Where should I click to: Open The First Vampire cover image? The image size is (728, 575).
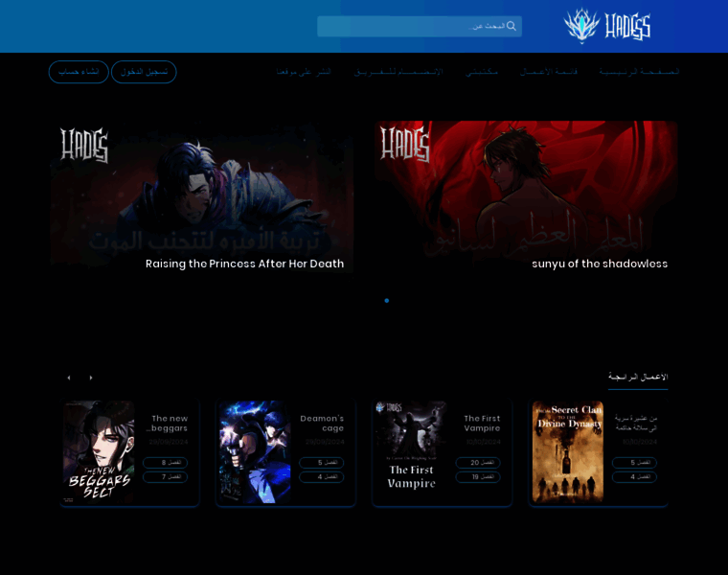411,452
